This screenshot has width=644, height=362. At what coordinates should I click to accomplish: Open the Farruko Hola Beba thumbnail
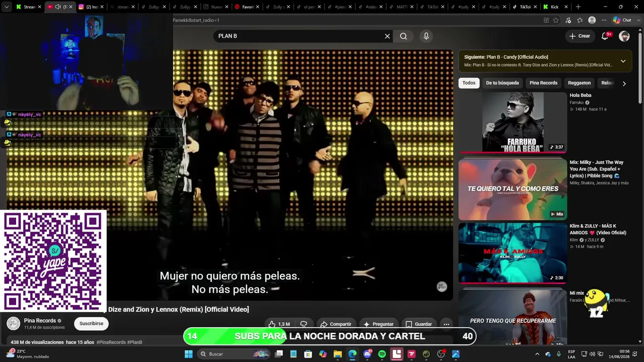point(513,122)
